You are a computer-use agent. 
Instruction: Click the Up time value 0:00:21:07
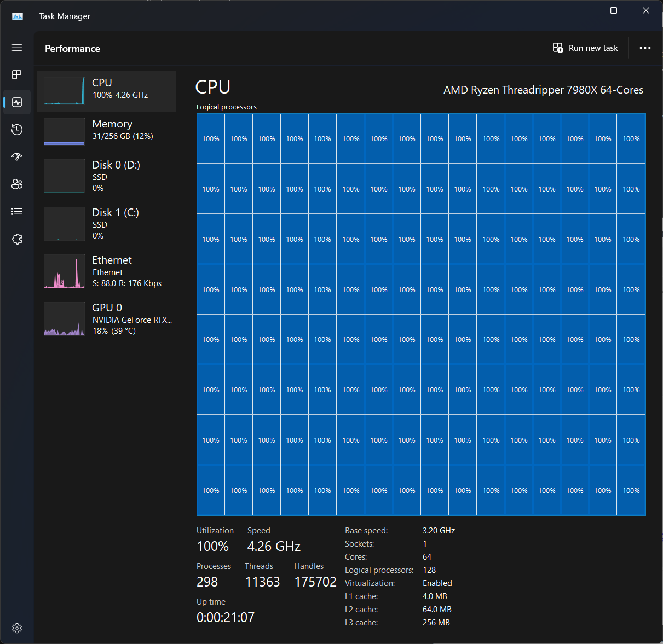coord(226,617)
